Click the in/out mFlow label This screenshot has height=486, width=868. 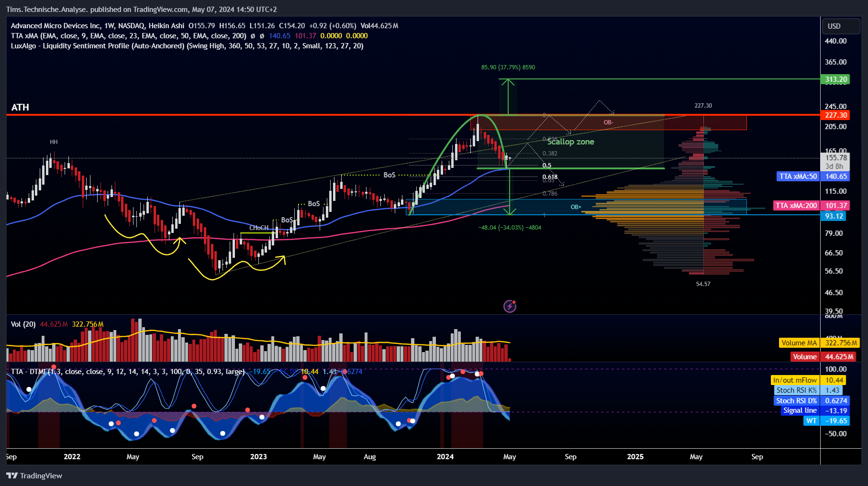(x=795, y=380)
